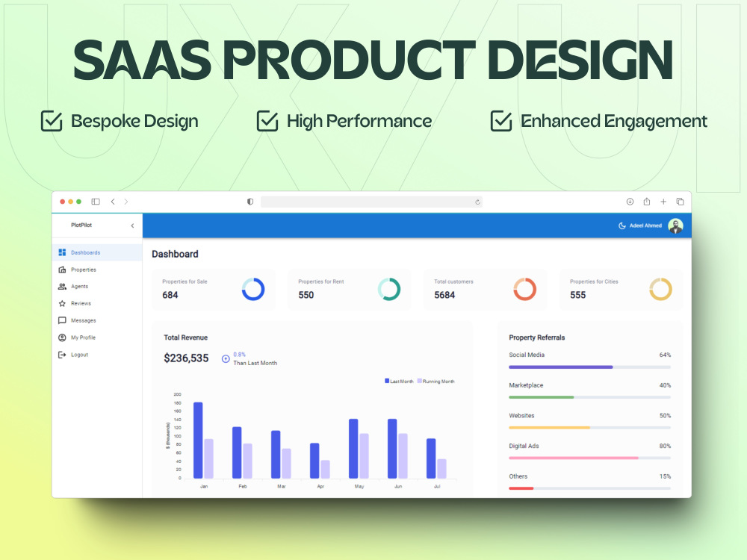Click the Others progress bar

[590, 488]
